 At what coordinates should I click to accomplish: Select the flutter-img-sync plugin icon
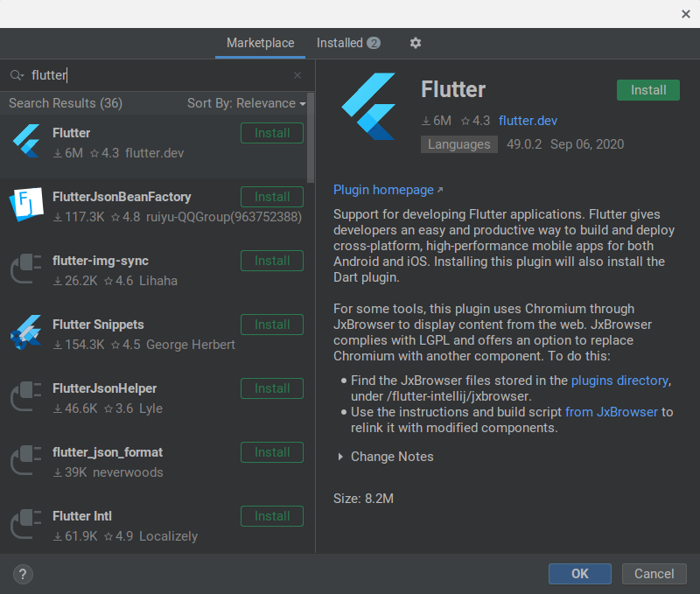click(x=26, y=269)
